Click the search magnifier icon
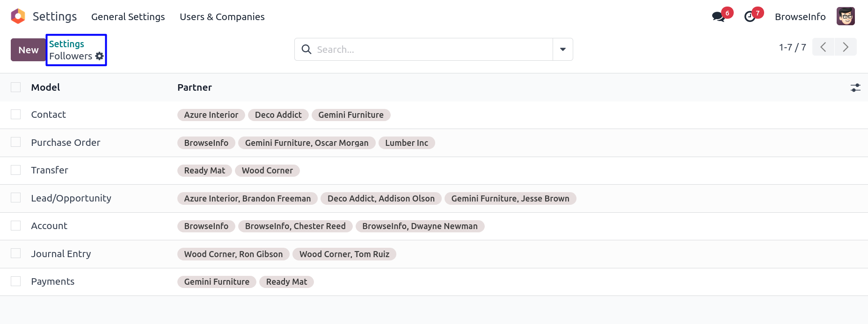868x324 pixels. 306,50
